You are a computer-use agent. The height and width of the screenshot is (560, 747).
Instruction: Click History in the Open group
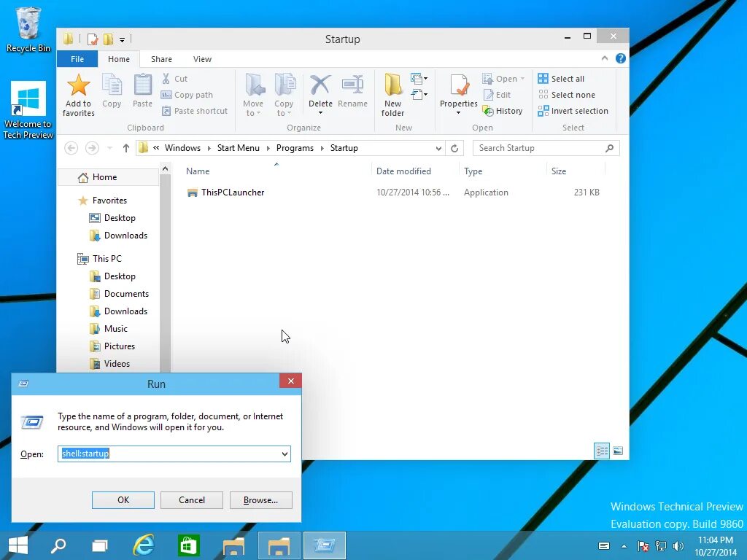point(503,111)
